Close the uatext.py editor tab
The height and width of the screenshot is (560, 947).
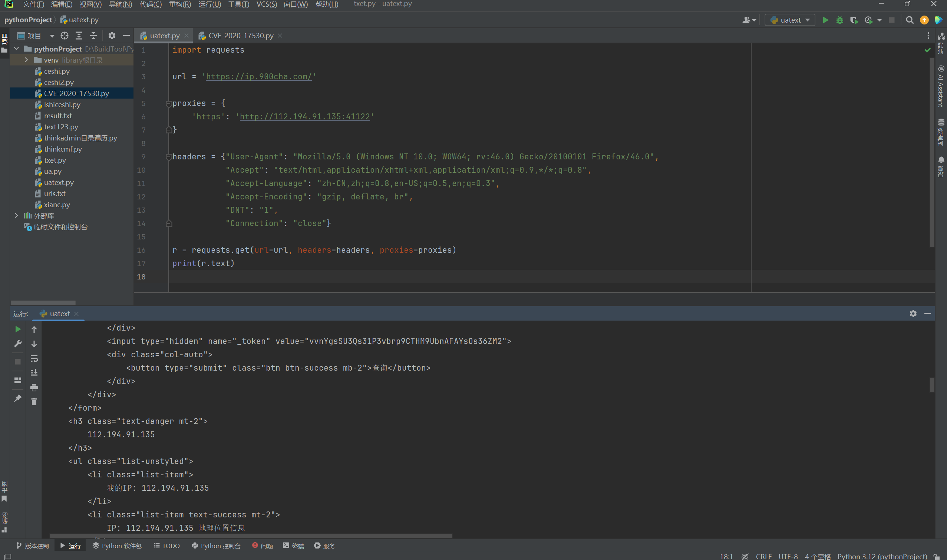[187, 36]
